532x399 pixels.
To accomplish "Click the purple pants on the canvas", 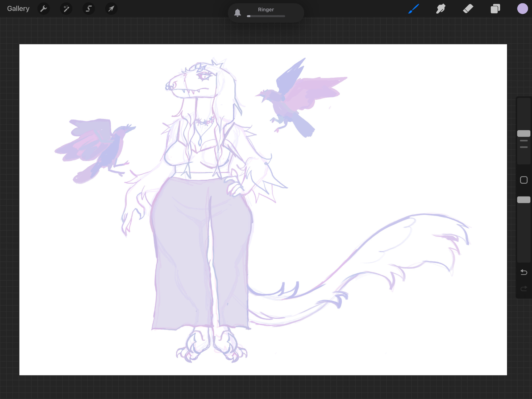I will pyautogui.click(x=201, y=253).
